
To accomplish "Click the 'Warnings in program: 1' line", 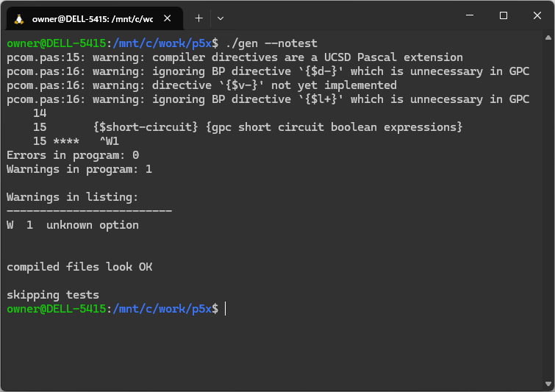I will pos(79,169).
